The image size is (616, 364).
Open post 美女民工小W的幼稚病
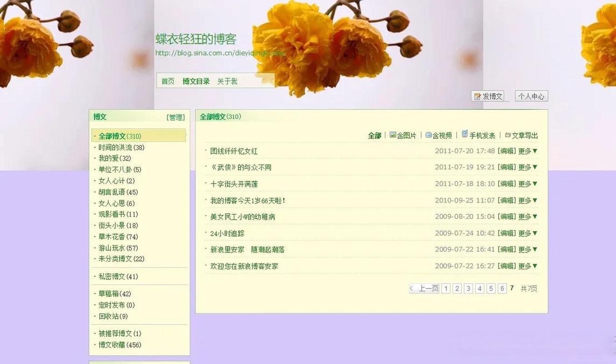[242, 217]
